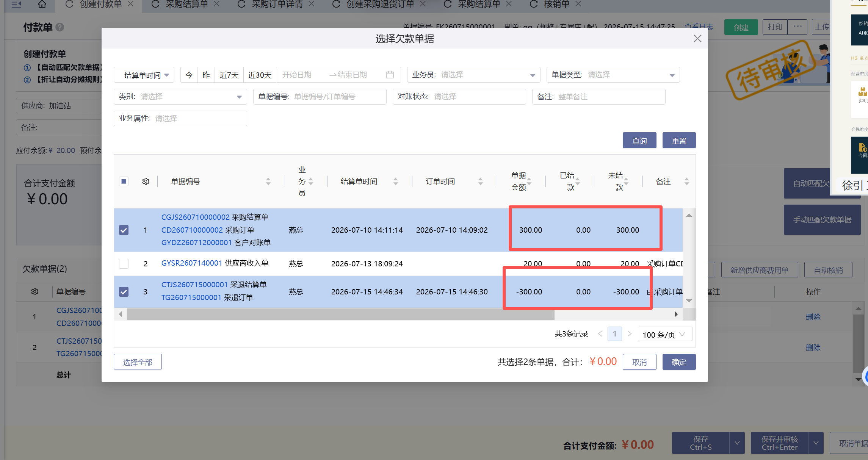Switch to the 核销单 tab
Image resolution: width=868 pixels, height=460 pixels.
point(557,4)
